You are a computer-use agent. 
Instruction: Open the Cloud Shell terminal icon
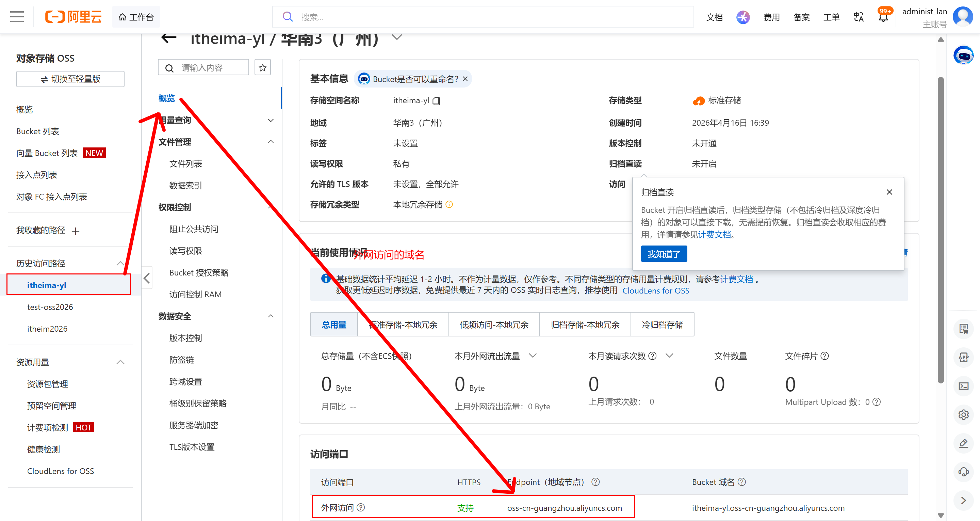click(x=963, y=386)
